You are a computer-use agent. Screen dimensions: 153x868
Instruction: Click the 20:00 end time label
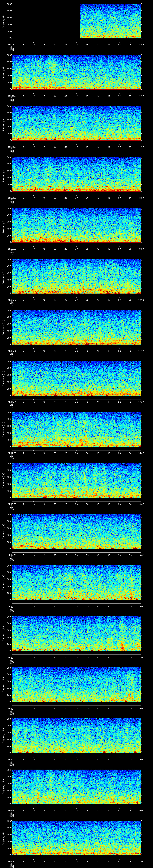141,810
